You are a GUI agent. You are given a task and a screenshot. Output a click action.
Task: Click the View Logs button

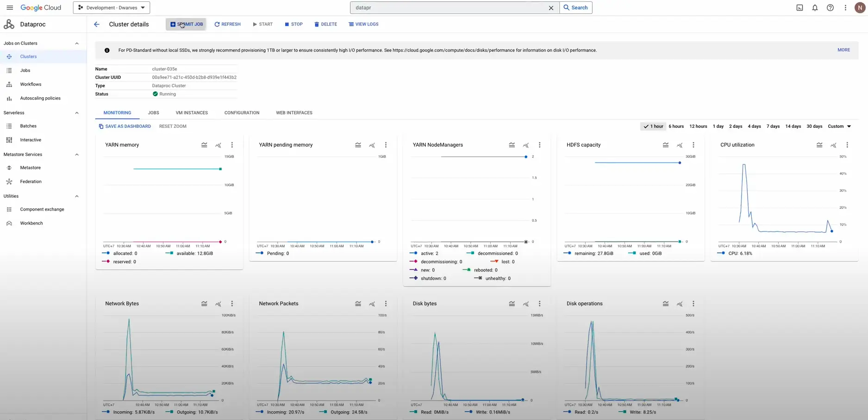pos(363,24)
